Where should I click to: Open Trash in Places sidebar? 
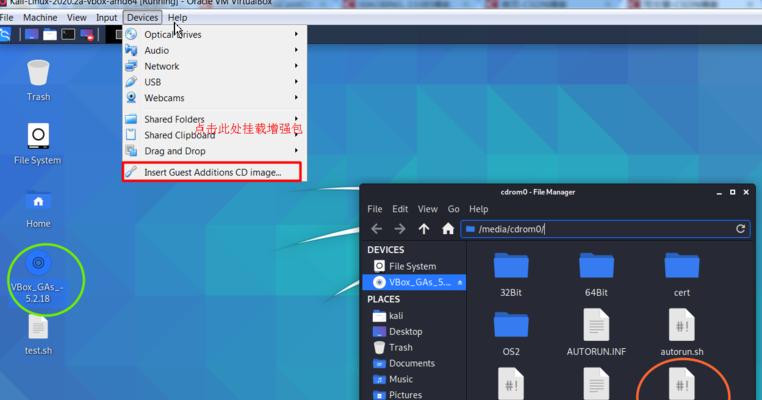[x=414, y=348]
